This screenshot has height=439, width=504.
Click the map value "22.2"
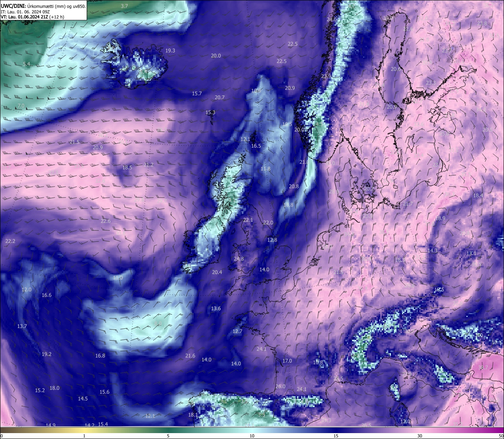click(x=10, y=241)
